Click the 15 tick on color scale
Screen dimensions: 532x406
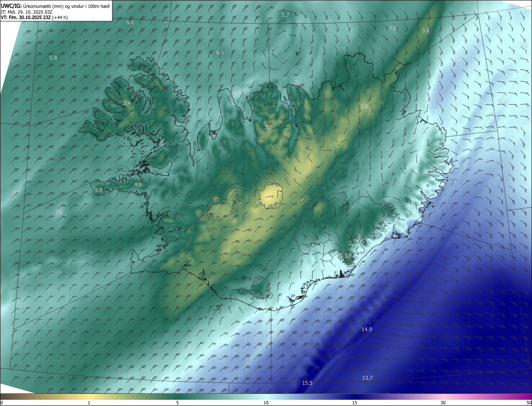pyautogui.click(x=355, y=403)
